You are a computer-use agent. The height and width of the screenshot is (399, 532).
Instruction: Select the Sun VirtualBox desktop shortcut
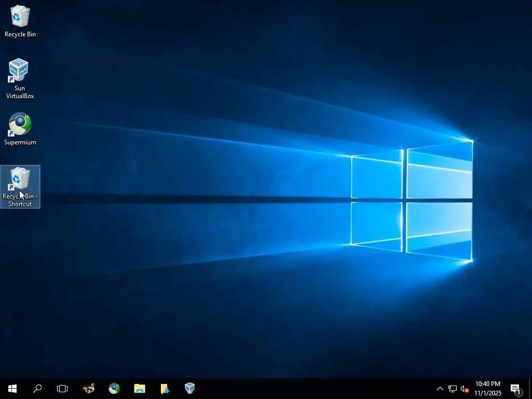[x=20, y=79]
